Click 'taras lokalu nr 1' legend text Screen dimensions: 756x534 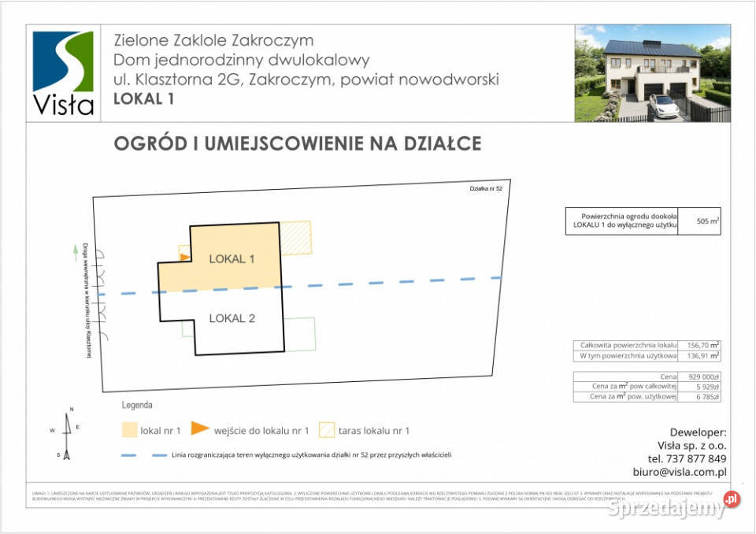373,431
